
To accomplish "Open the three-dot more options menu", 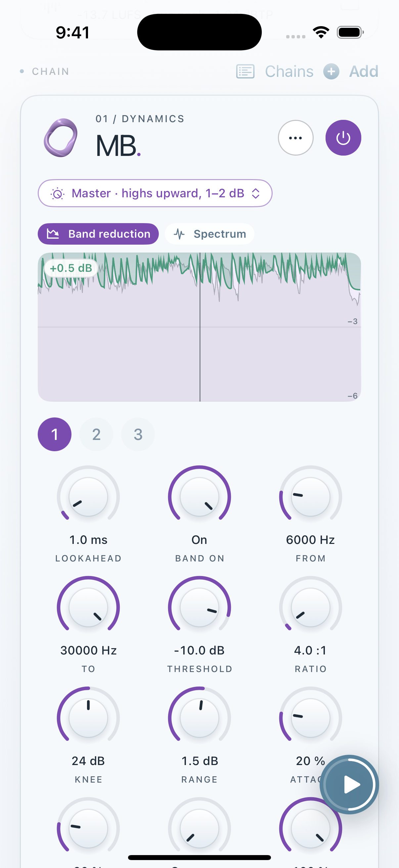I will click(x=296, y=138).
